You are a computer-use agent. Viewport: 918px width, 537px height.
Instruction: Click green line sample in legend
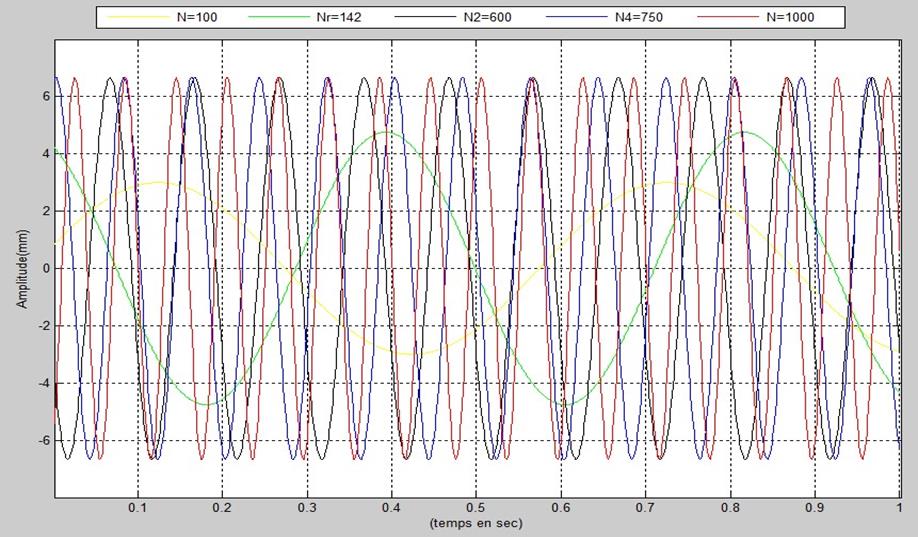click(x=279, y=17)
